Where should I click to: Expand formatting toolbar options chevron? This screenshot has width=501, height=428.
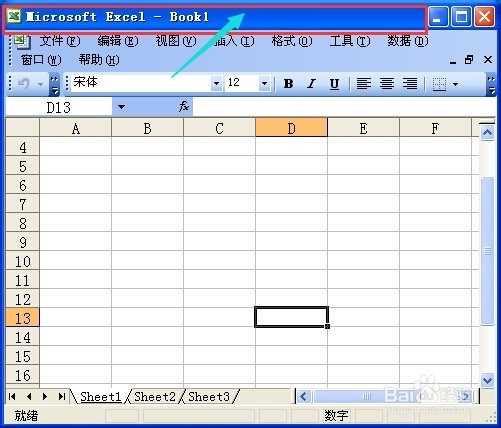coord(491,84)
